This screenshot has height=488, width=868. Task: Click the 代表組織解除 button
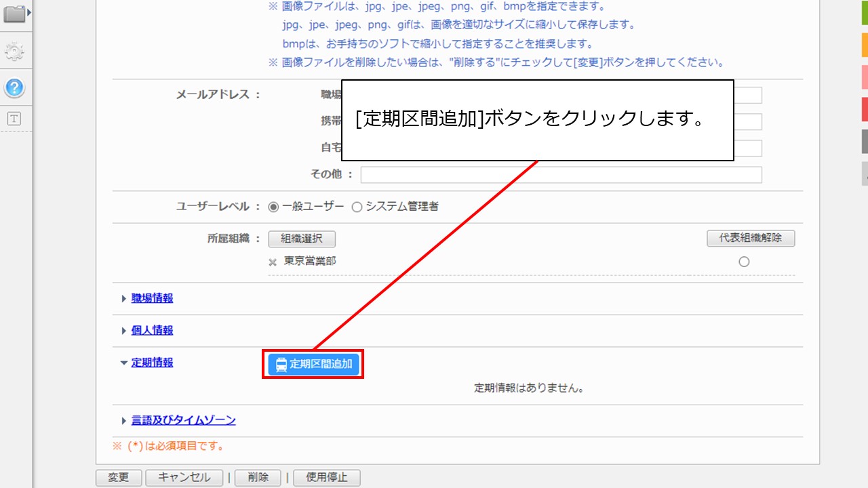coord(751,239)
